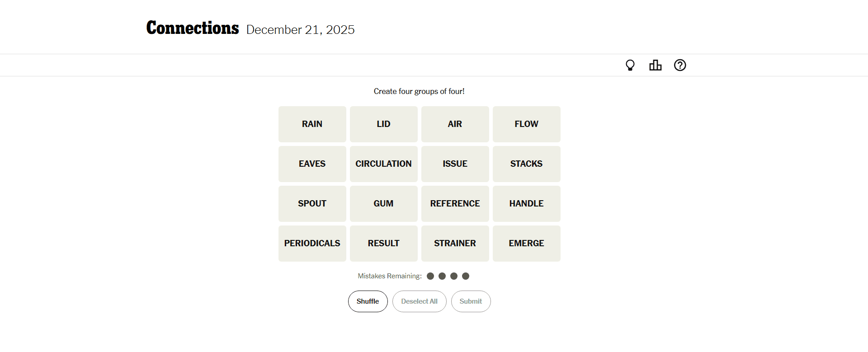868x352 pixels.
Task: Click the Connections game title
Action: pyautogui.click(x=193, y=28)
